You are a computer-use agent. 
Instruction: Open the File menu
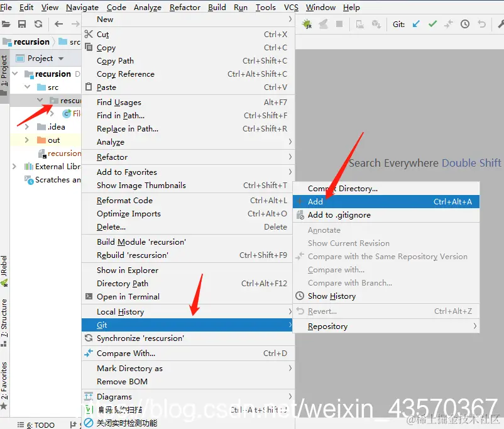[x=6, y=7]
